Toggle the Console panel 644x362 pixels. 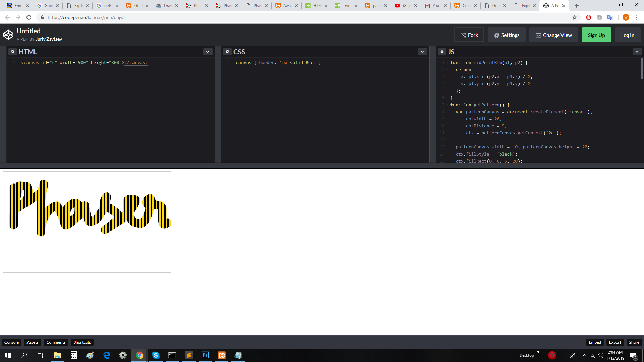coord(11,342)
